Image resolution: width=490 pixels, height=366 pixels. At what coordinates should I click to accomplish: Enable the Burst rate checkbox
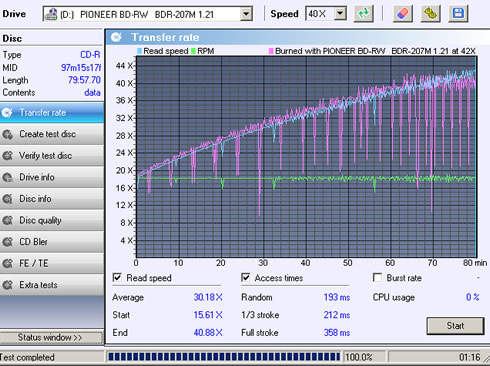(377, 277)
